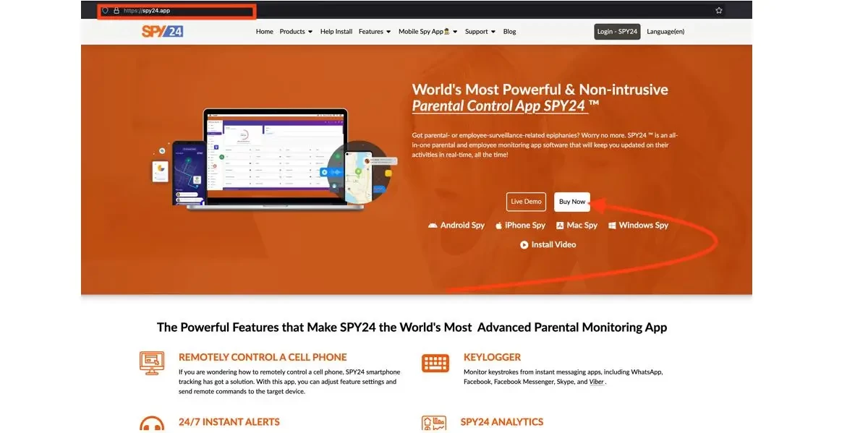Expand the Support dropdown

click(480, 32)
